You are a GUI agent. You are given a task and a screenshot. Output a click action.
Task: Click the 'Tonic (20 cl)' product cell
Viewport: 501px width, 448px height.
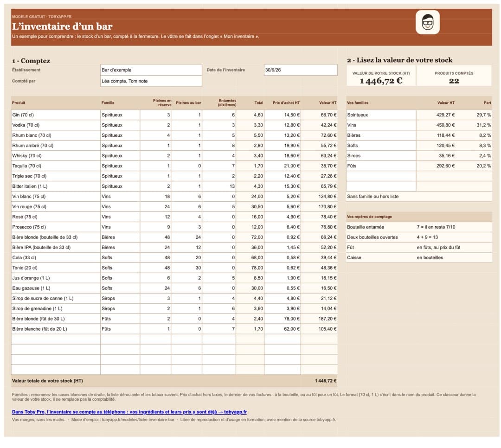(56, 268)
